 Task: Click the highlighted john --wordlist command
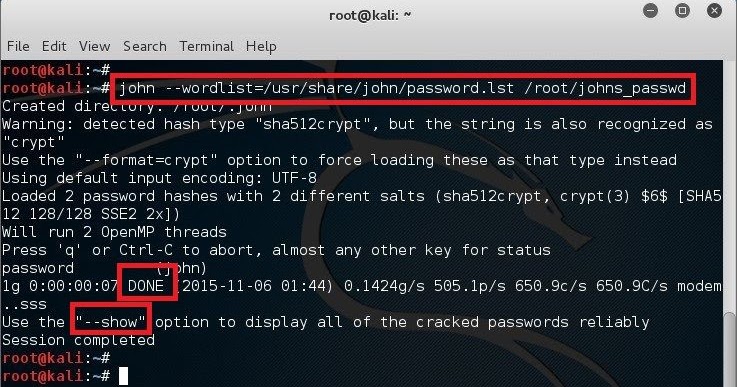click(x=402, y=88)
